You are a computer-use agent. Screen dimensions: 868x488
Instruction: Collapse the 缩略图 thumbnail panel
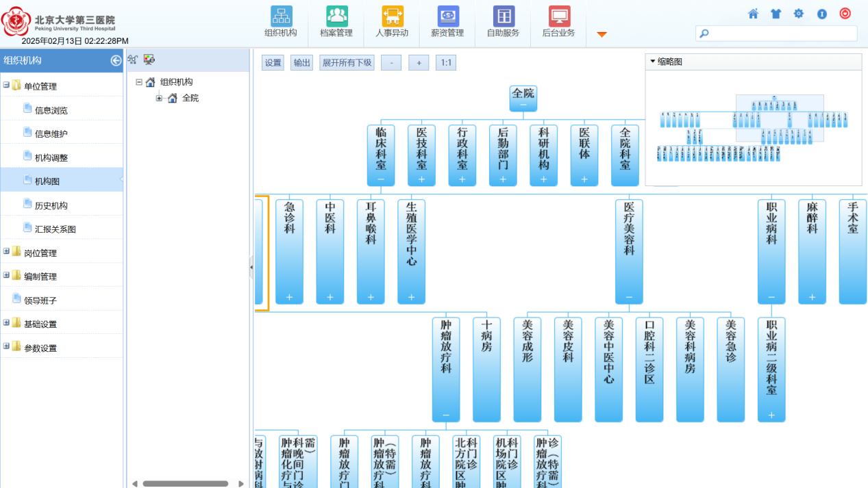click(x=652, y=62)
